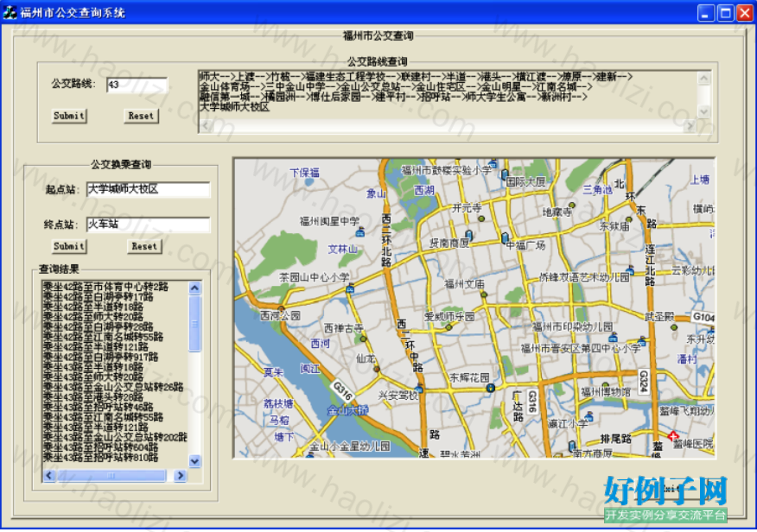This screenshot has height=532, width=757.
Task: Click the landmark dot at 开元寺
Action: click(481, 218)
